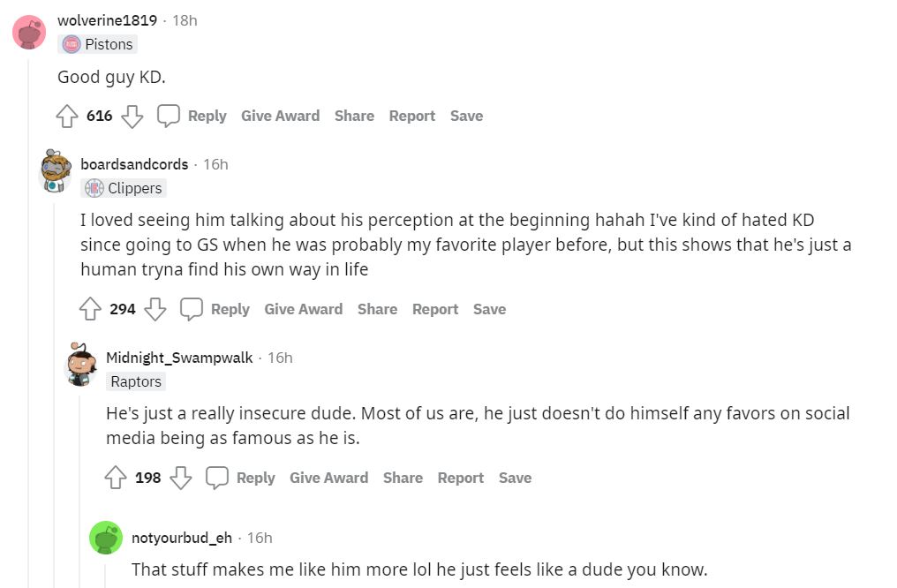Upvote wolverine1819's "Good guy KD" comment

(68, 116)
